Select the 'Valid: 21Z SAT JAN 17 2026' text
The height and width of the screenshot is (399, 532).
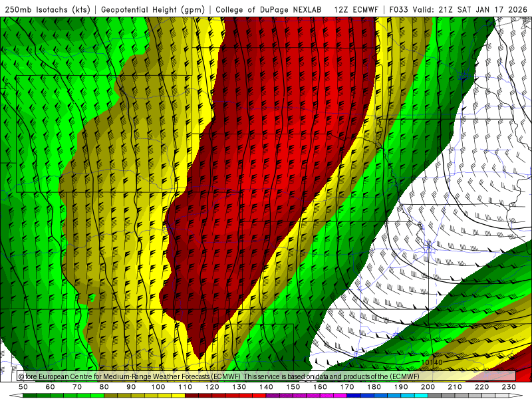tap(470, 10)
